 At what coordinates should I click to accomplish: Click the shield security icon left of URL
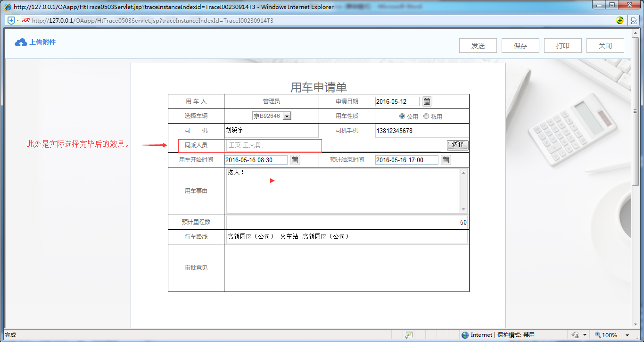(x=11, y=20)
